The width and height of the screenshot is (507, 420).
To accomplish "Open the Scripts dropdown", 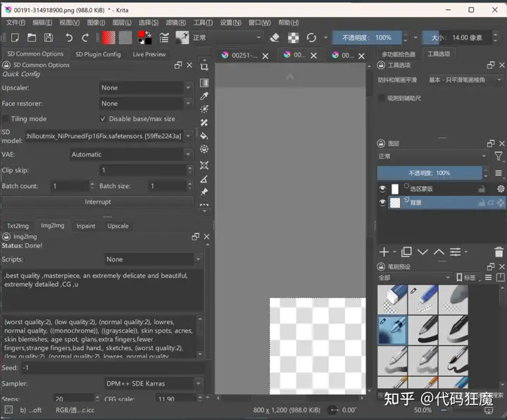I will click(154, 259).
